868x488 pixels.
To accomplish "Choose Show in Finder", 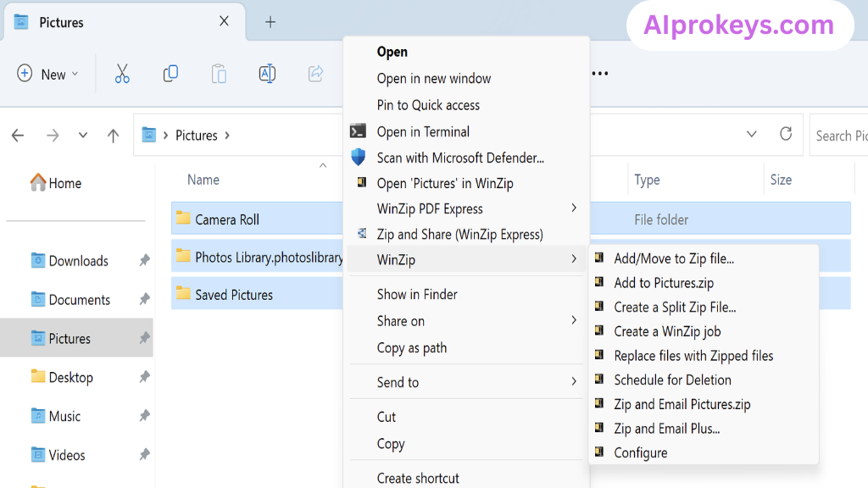I will point(417,294).
